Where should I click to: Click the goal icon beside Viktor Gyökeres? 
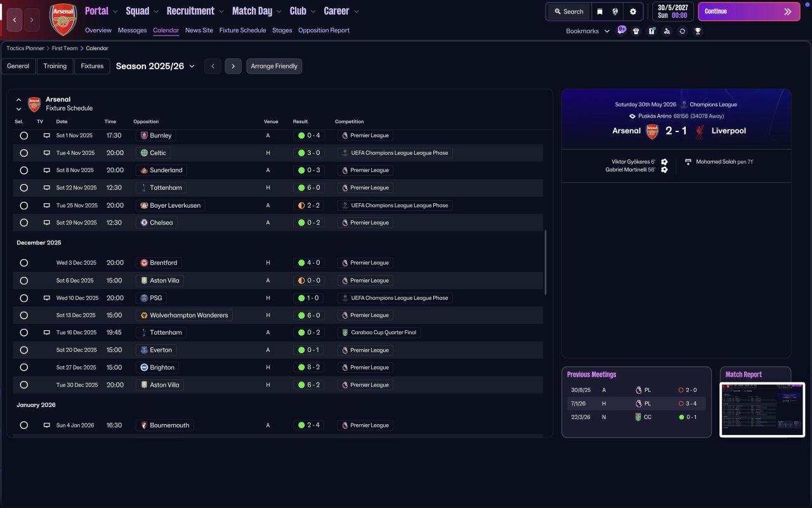coord(664,162)
